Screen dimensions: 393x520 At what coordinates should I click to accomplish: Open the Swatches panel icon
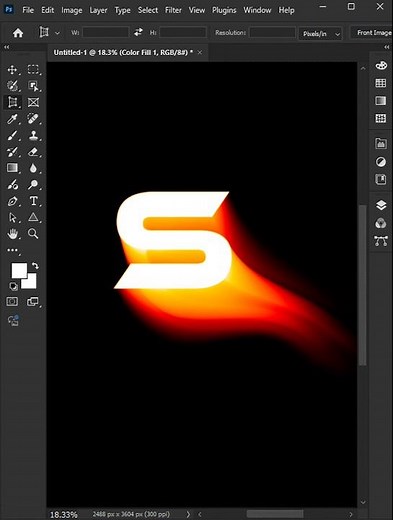pyautogui.click(x=381, y=83)
